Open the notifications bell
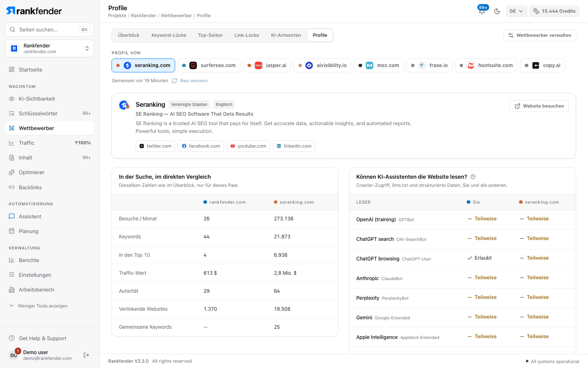The width and height of the screenshot is (588, 368). click(482, 11)
